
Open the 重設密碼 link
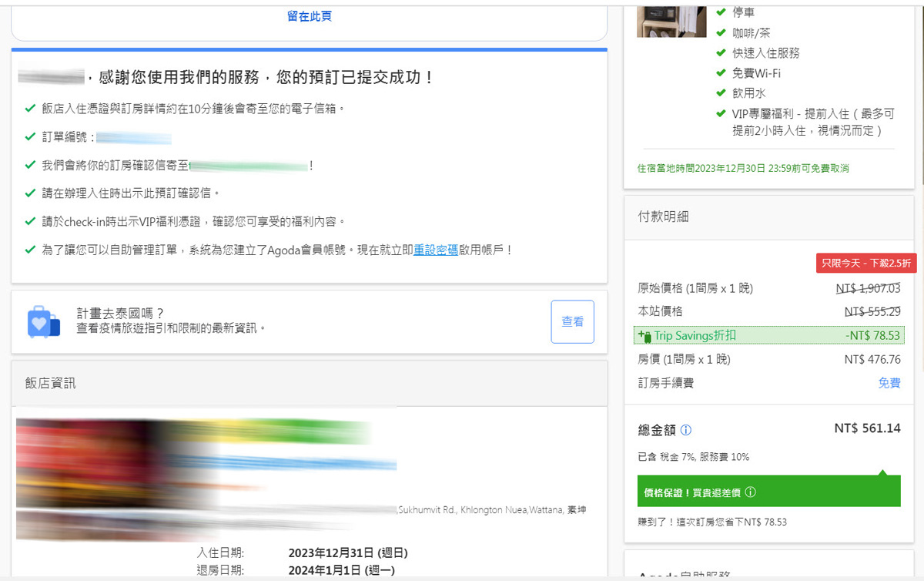(x=436, y=250)
